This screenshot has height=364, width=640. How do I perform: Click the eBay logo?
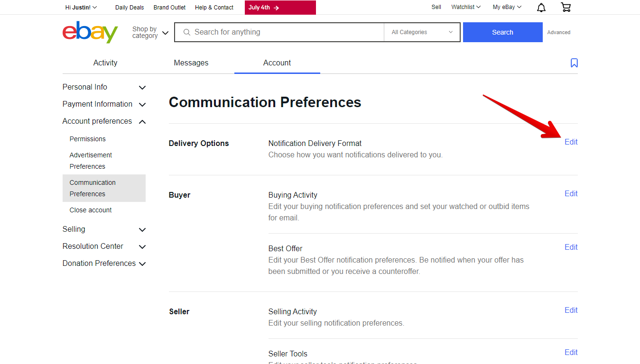tap(90, 32)
